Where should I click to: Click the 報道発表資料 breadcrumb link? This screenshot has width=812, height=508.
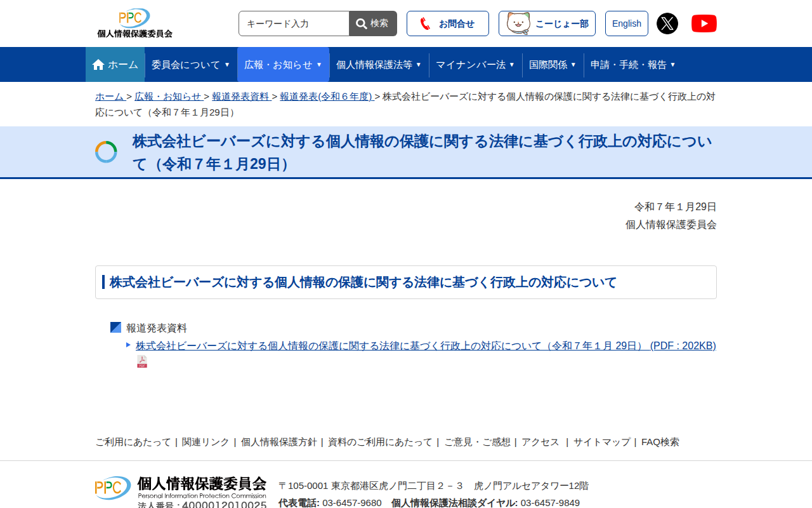[x=241, y=97]
